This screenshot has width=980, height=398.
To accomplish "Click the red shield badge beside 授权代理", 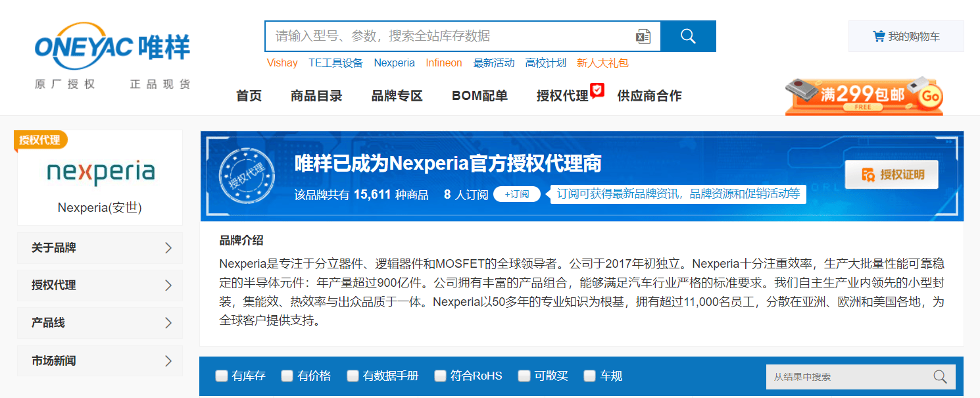I will coord(597,90).
